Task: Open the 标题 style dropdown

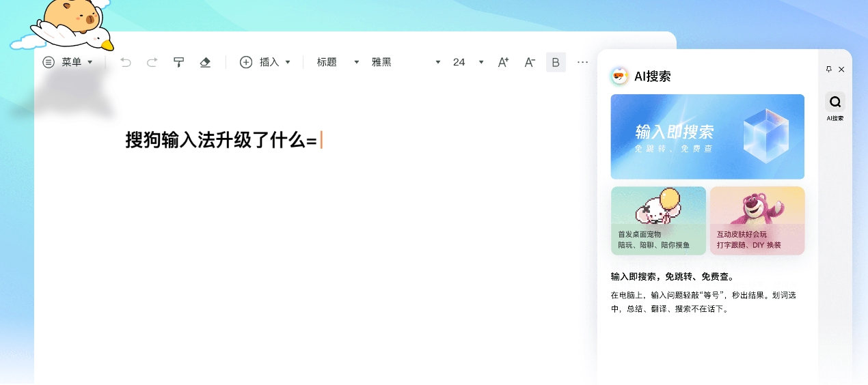Action: click(x=338, y=62)
